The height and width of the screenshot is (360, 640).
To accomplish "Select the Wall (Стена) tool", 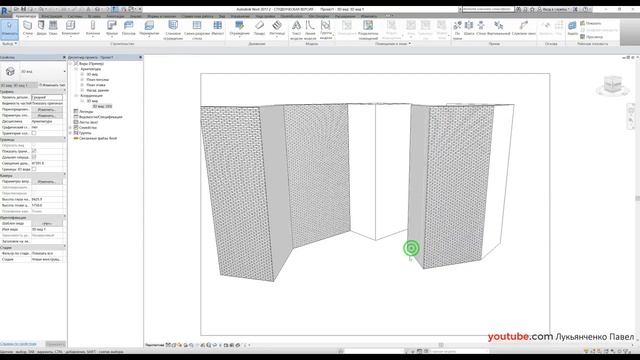I will (x=27, y=28).
